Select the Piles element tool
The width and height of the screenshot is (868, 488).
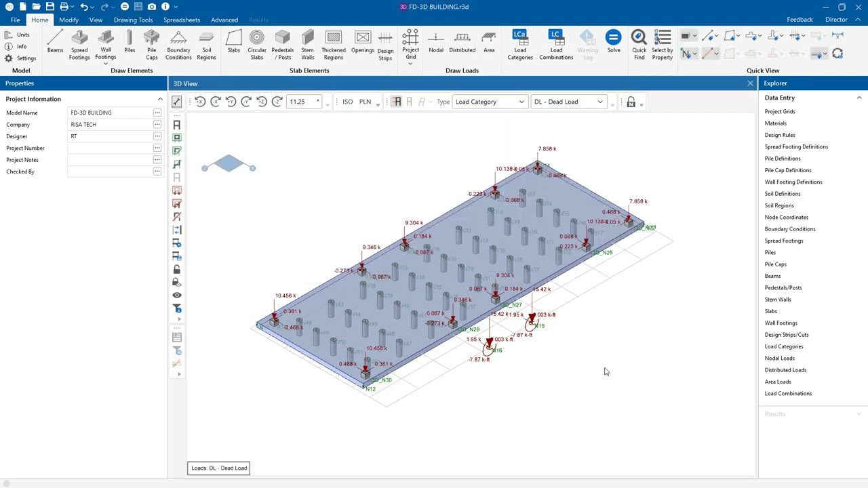coord(130,43)
